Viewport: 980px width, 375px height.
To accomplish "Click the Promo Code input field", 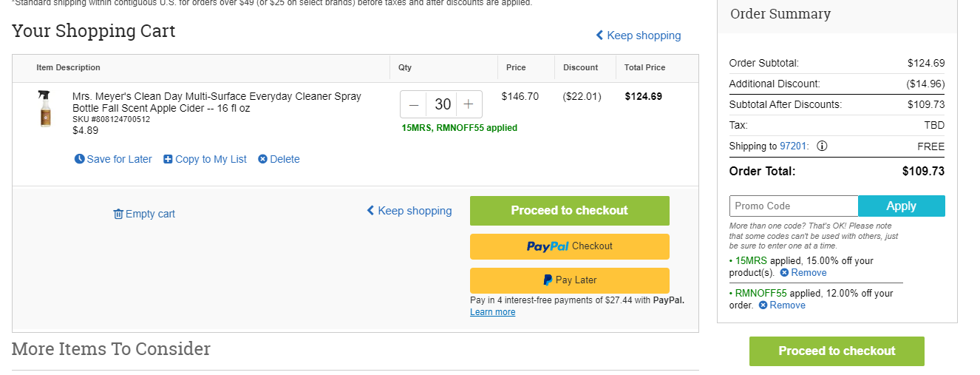I will tap(794, 206).
